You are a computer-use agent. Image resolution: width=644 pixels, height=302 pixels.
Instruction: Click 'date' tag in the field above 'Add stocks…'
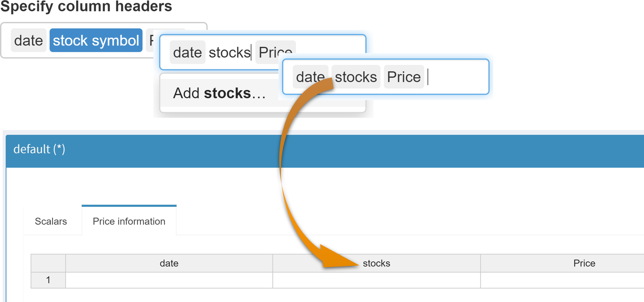click(187, 53)
